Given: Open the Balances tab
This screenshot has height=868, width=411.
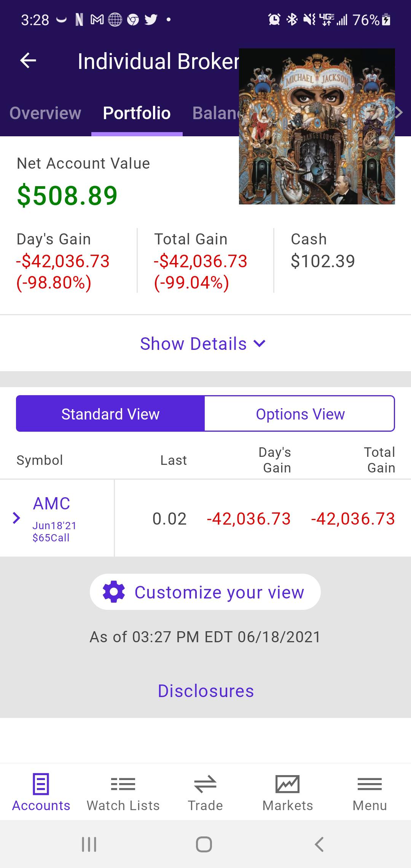Looking at the screenshot, I should (x=215, y=113).
